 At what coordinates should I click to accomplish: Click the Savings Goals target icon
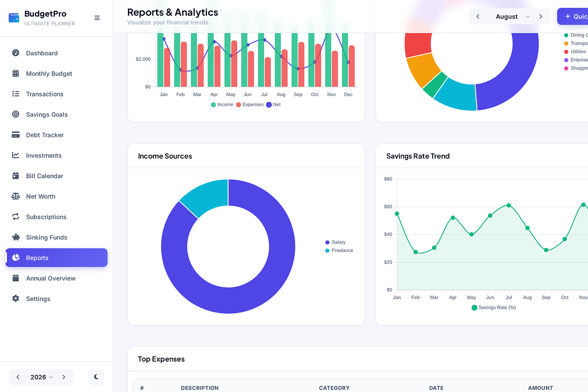[x=16, y=115]
